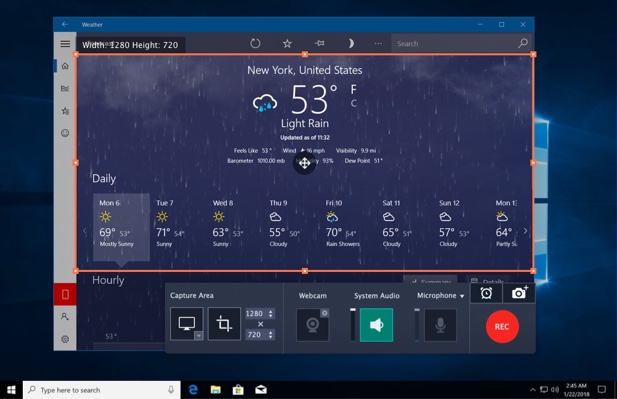Enable the microphone recording
The width and height of the screenshot is (617, 399).
(x=440, y=325)
